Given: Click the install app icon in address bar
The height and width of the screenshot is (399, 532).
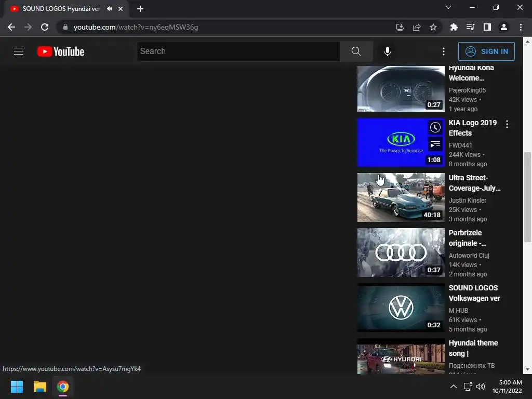Looking at the screenshot, I should [x=400, y=27].
